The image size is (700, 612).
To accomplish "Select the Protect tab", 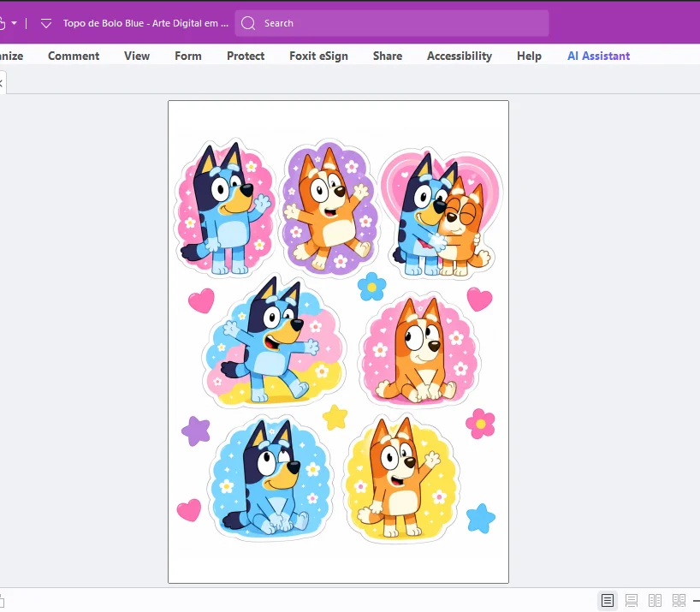I will [246, 56].
